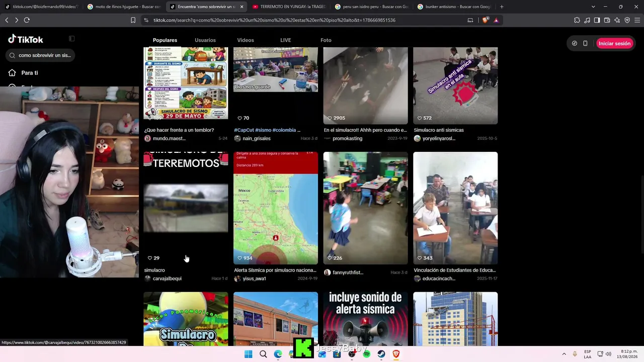Open the Brave Rewards triangle icon
This screenshot has height=362, width=644.
pos(496,20)
